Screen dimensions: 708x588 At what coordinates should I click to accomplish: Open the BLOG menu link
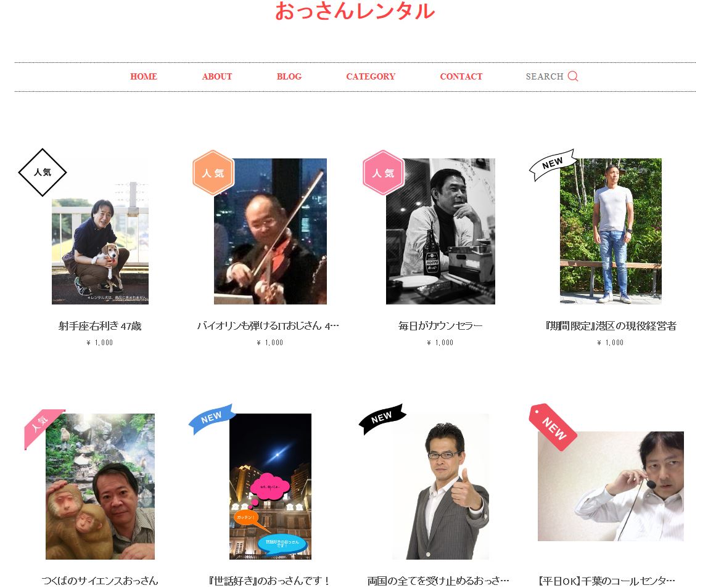[x=289, y=76]
